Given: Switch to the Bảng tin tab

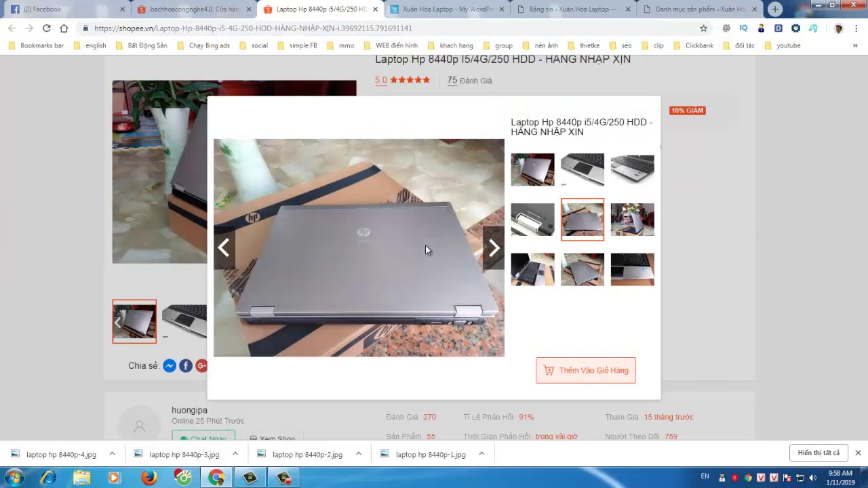Looking at the screenshot, I should (573, 9).
